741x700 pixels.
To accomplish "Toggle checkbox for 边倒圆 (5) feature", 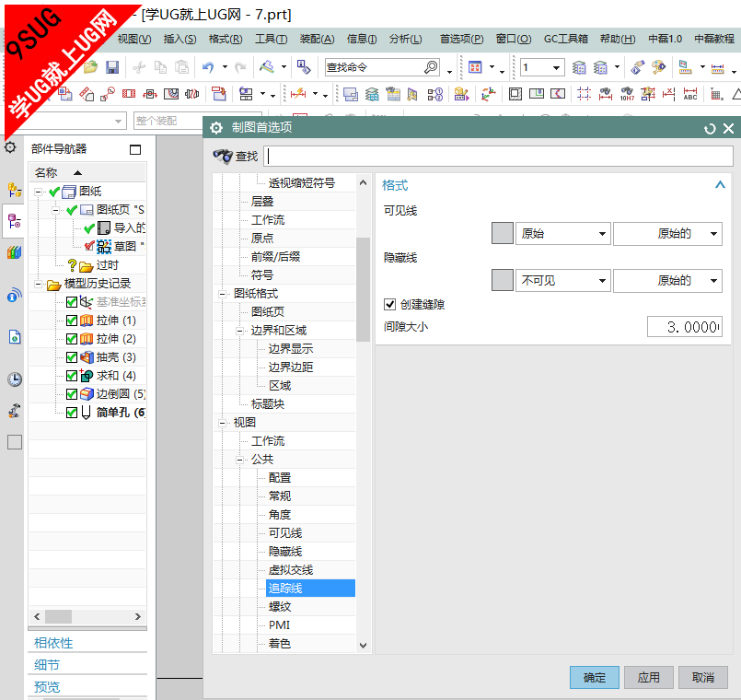I will coord(72,394).
